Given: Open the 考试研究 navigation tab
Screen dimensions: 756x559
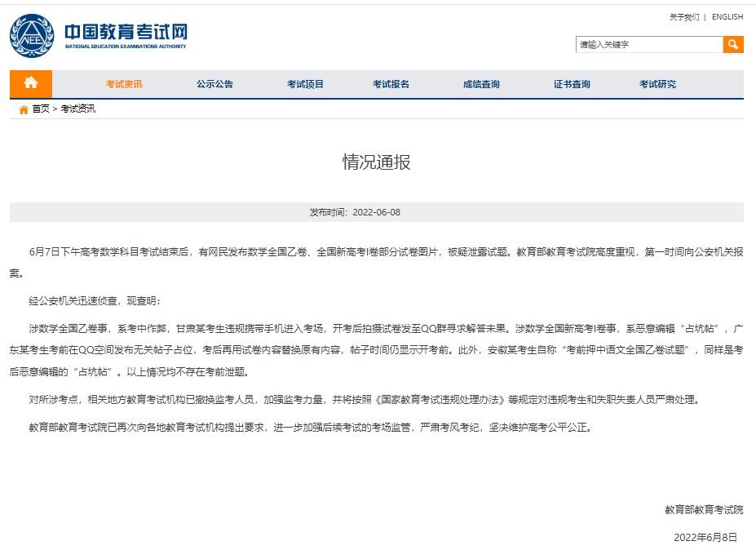Looking at the screenshot, I should click(x=657, y=84).
